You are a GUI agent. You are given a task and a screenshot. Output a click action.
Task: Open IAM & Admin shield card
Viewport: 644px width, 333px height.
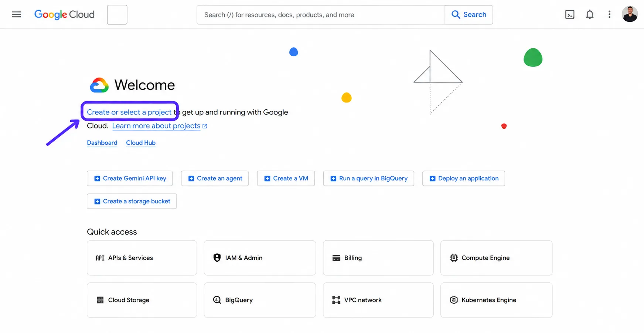pos(260,258)
